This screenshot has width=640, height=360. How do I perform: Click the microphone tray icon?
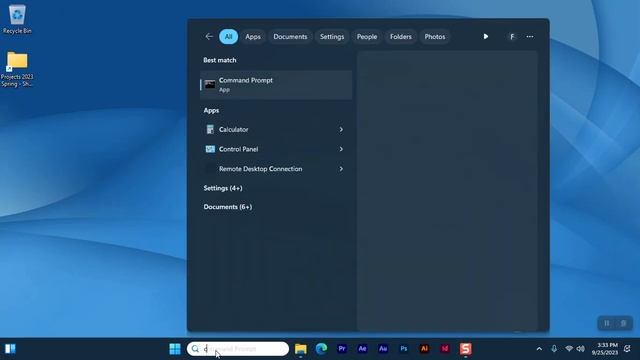(x=554, y=349)
